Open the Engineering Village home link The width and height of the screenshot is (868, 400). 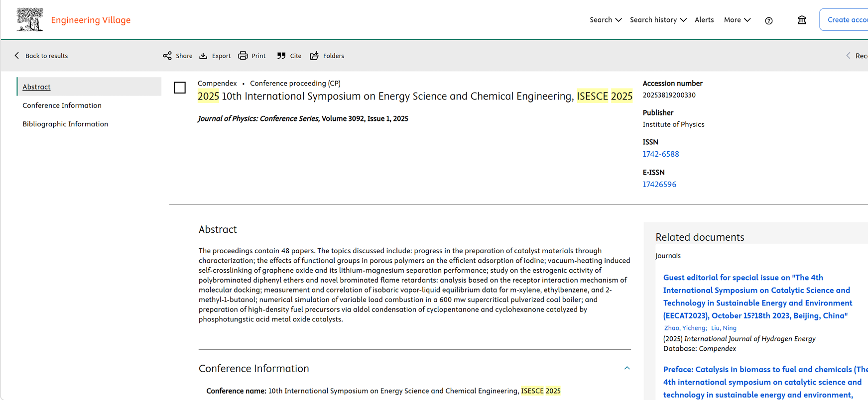(x=91, y=20)
